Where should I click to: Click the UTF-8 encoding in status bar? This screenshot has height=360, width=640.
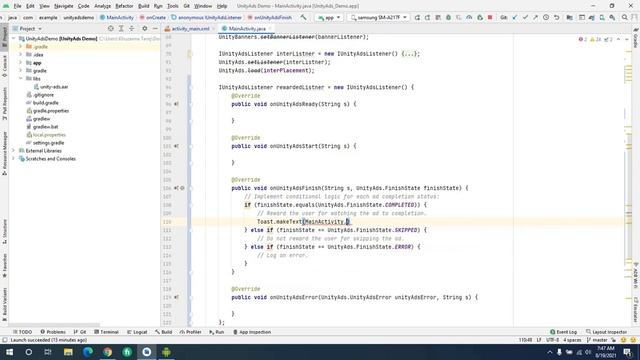point(552,340)
